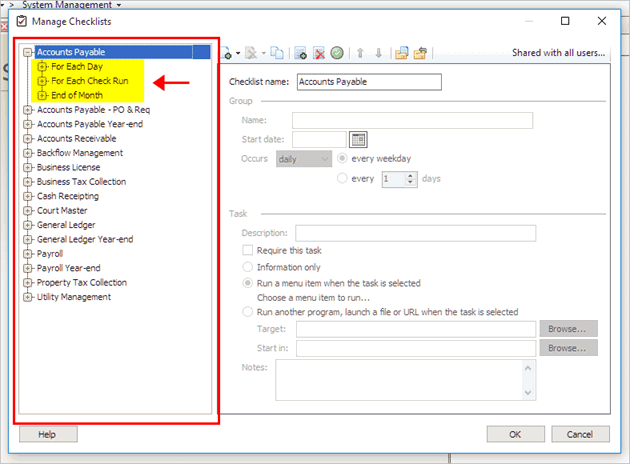The image size is (630, 464).
Task: Select the every weekday radio option
Action: (x=343, y=158)
